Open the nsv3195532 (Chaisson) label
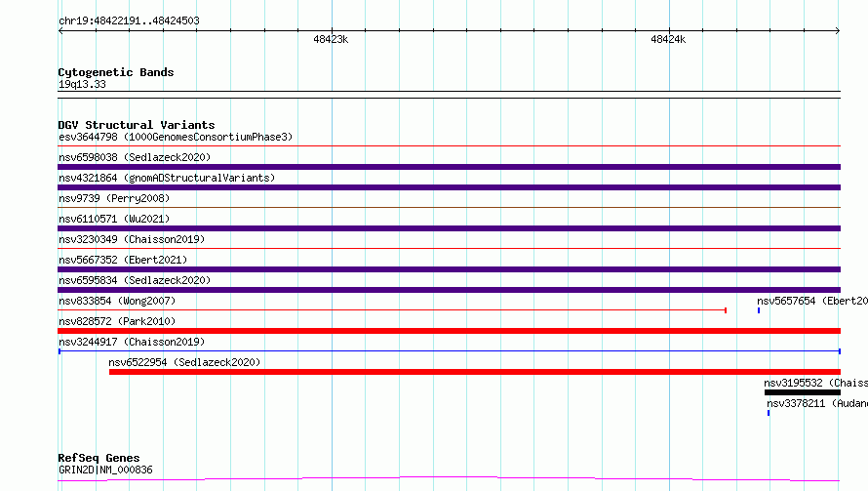This screenshot has height=491, width=868. tap(815, 383)
